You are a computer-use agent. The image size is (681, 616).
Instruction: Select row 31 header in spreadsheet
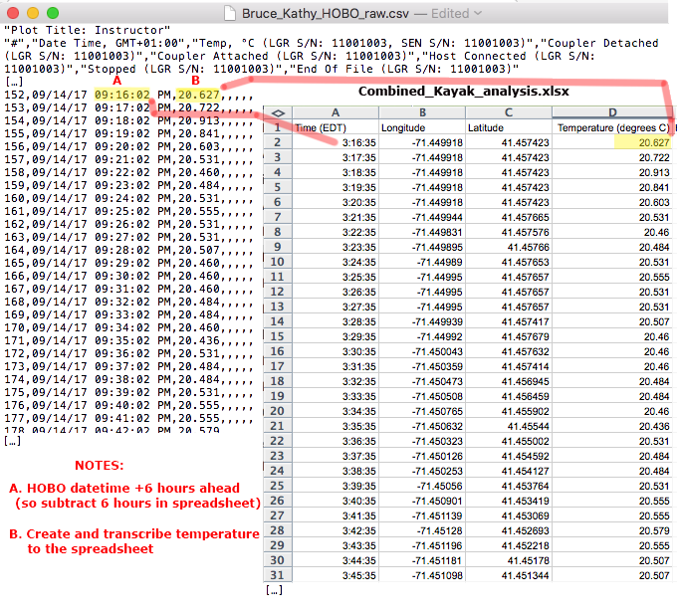[278, 575]
